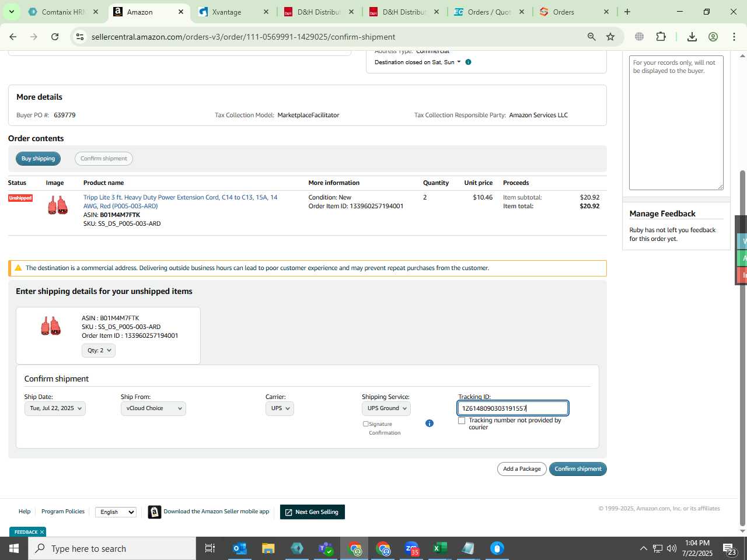Image resolution: width=747 pixels, height=560 pixels.
Task: Enable the Signature Confirmation checkbox
Action: coord(366,424)
